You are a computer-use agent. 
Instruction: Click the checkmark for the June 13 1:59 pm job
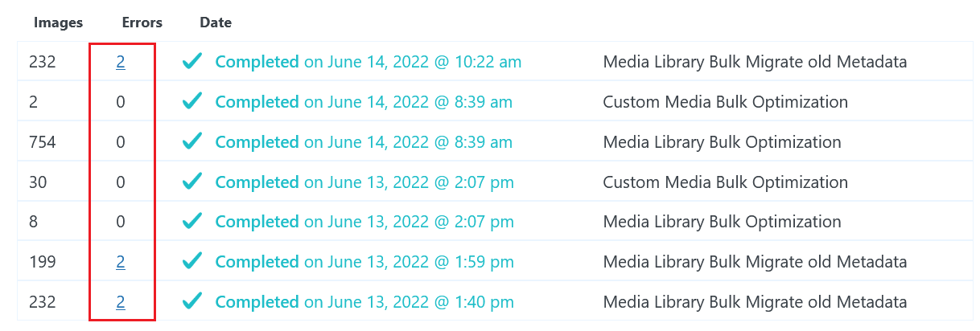[x=191, y=262]
